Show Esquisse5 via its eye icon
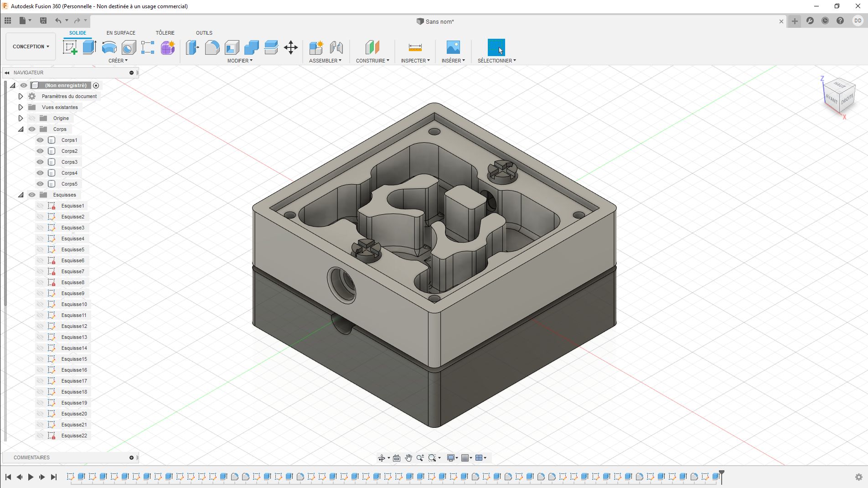The image size is (868, 488). (40, 249)
